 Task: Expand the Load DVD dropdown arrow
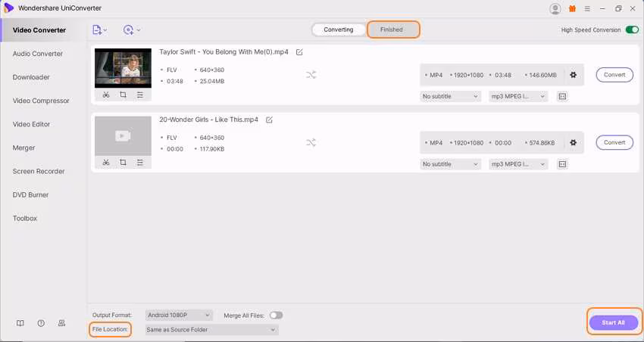[x=139, y=30]
